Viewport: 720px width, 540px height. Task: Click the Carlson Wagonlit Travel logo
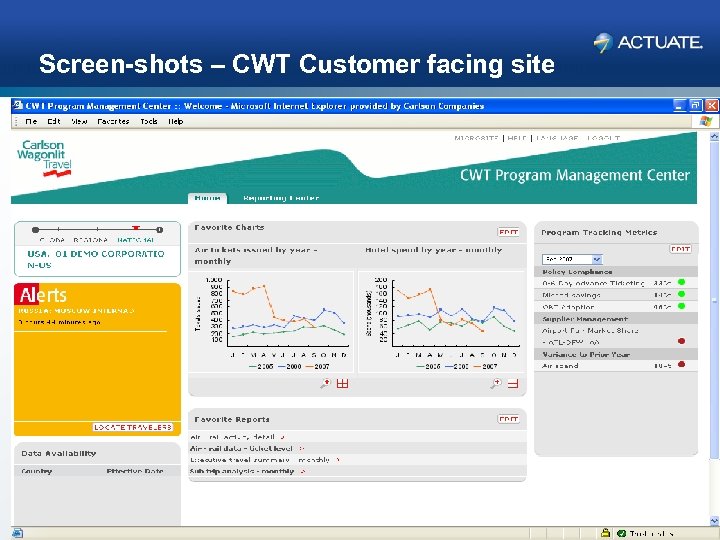[x=45, y=158]
